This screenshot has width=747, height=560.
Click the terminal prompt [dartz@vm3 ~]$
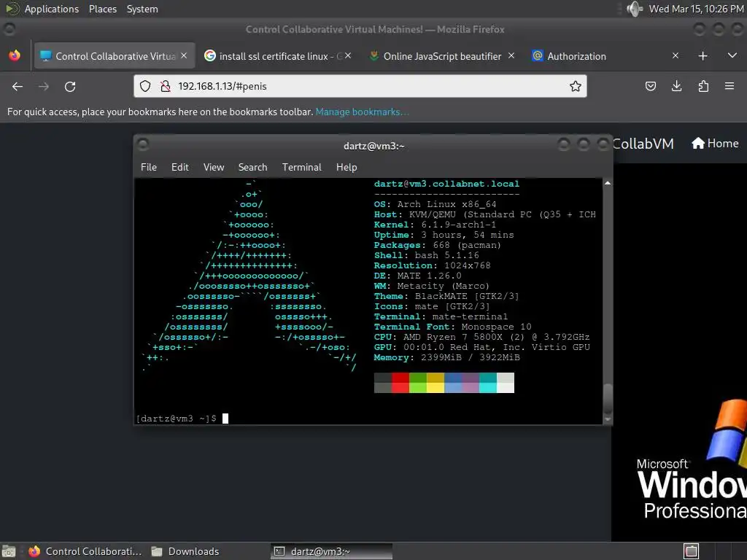click(x=177, y=419)
